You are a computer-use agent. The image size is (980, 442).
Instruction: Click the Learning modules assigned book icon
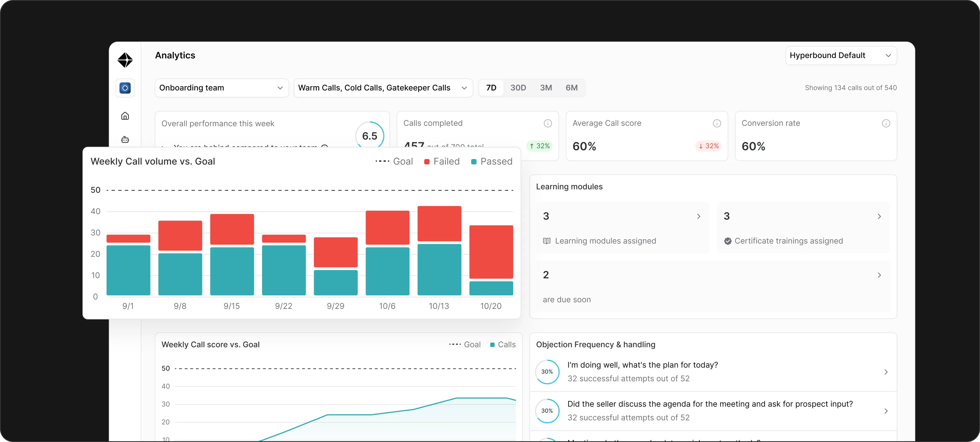pyautogui.click(x=547, y=241)
